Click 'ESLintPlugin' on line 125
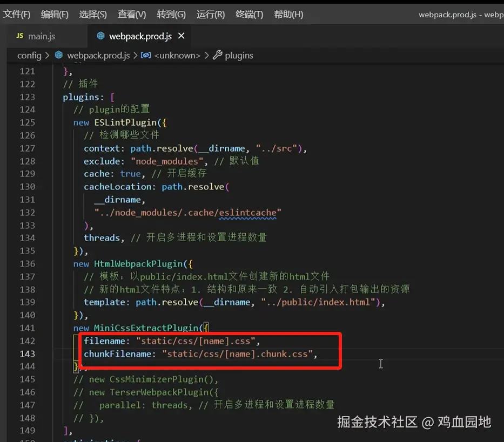This screenshot has width=504, height=442. coord(125,123)
